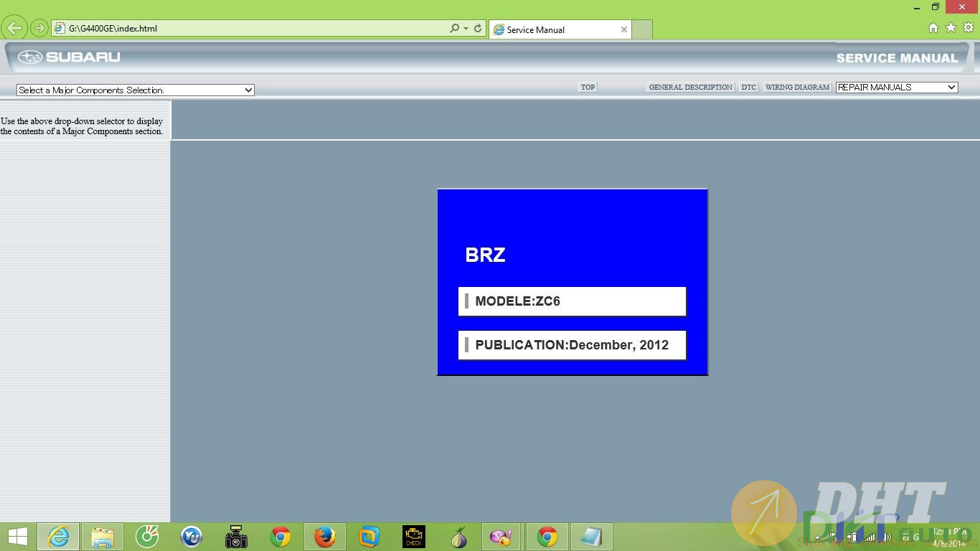
Task: Go forward with the browser forward arrow
Action: pos(39,28)
